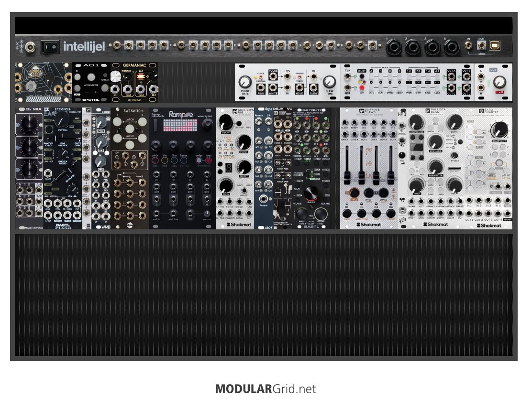This screenshot has height=399, width=532.
Task: Click the OUT D jack
Action: tap(466, 88)
